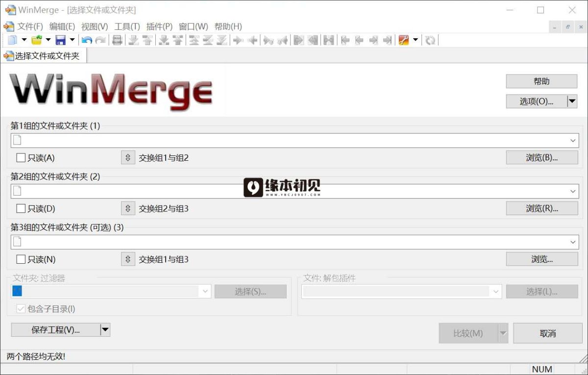Open the 工具(T) menu

point(127,26)
